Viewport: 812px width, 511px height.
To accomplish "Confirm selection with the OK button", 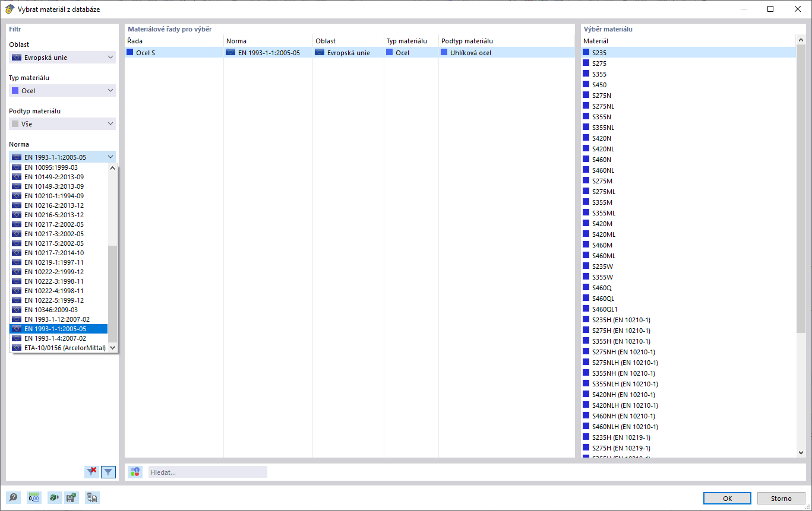I will (x=727, y=499).
